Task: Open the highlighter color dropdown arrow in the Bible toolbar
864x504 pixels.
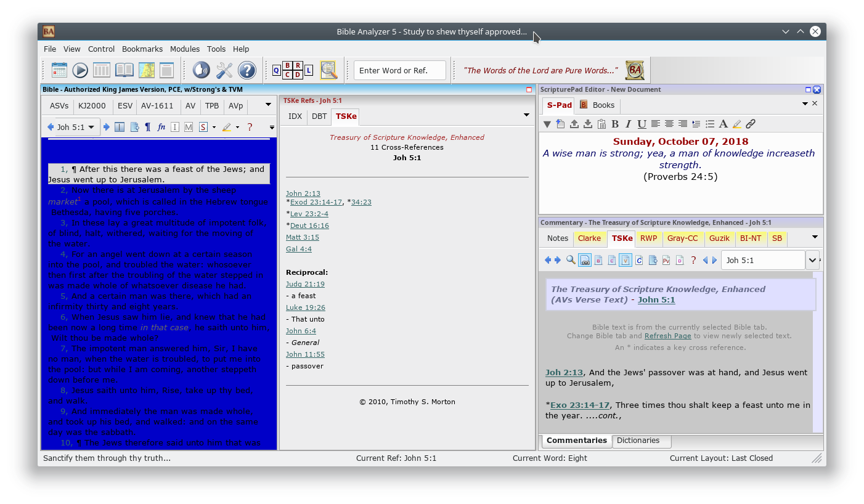Action: click(x=237, y=128)
